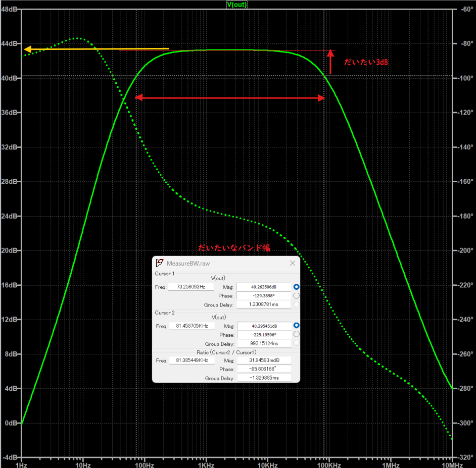
Task: Click the 44dB left axis label
Action: 10,43
